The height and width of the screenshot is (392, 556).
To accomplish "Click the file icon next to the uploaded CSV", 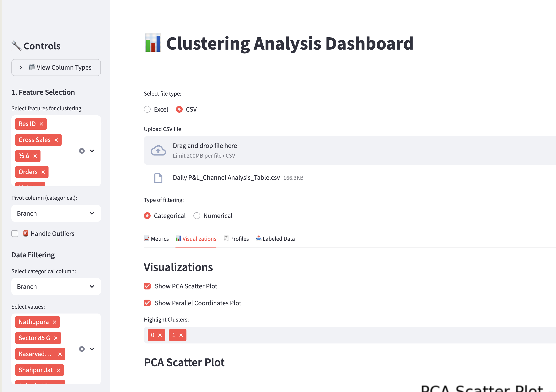I will (x=158, y=178).
